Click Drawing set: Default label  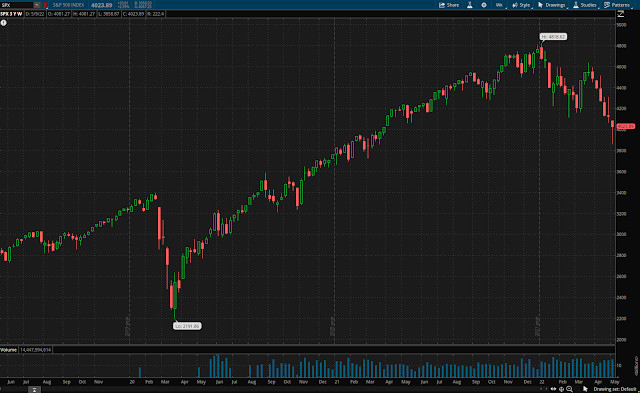(x=615, y=389)
